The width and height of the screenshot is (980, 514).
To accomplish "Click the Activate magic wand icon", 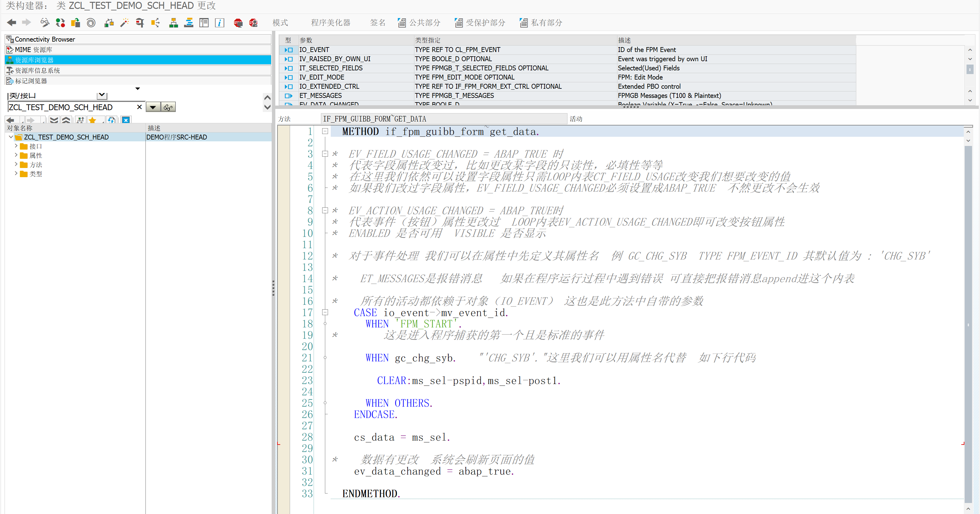I will coord(124,23).
